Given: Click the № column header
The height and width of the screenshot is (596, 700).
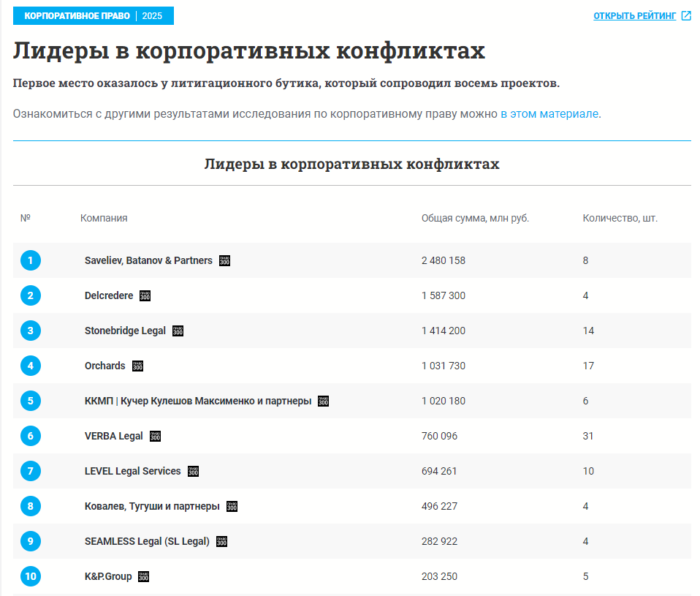Looking at the screenshot, I should tap(26, 218).
